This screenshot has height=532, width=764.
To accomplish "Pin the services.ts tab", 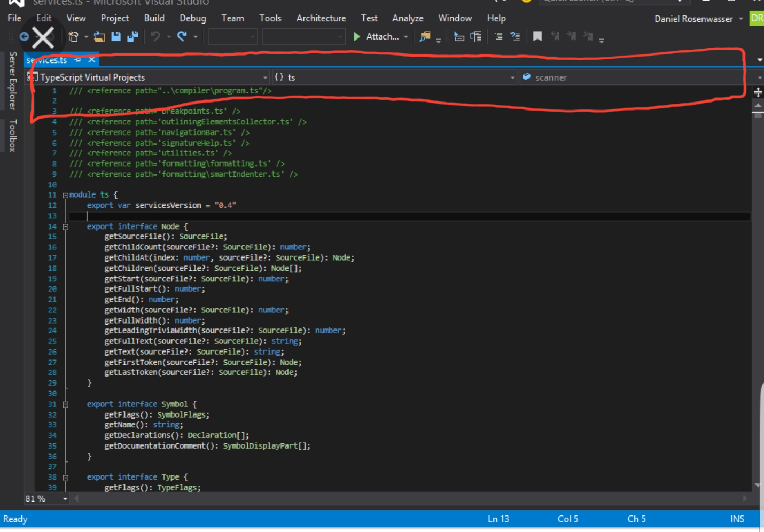I will 78,60.
